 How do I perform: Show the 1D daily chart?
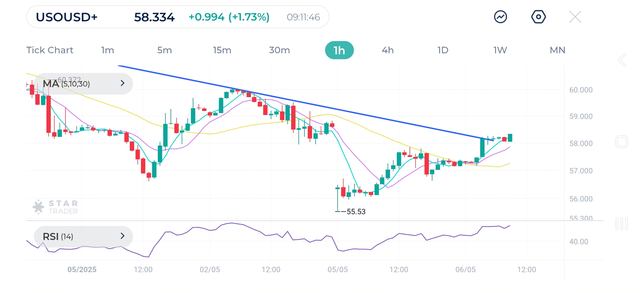click(443, 50)
